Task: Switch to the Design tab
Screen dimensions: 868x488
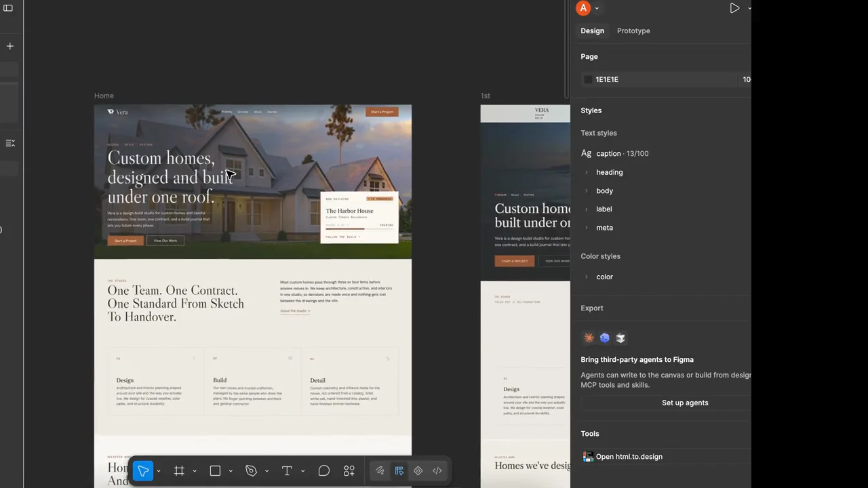Action: click(592, 30)
